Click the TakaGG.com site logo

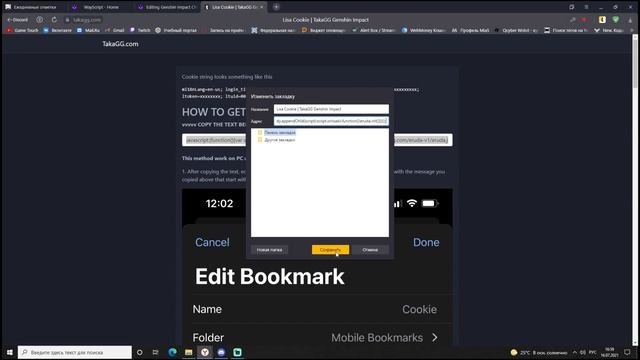[x=120, y=44]
